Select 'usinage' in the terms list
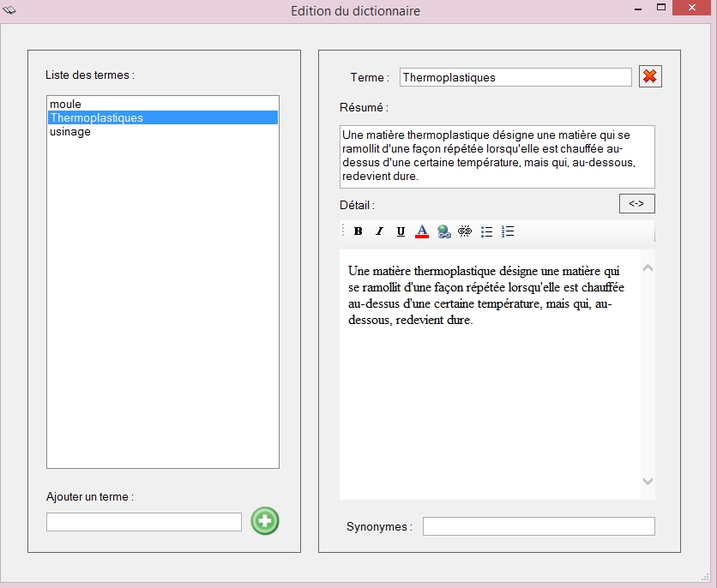The width and height of the screenshot is (717, 588). coord(163,132)
